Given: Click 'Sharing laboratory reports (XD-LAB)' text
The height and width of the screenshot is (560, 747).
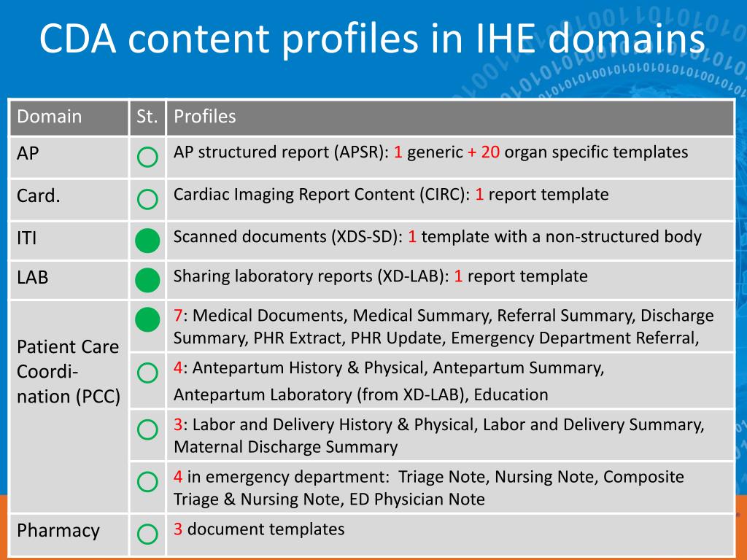Looking at the screenshot, I should click(x=311, y=276).
